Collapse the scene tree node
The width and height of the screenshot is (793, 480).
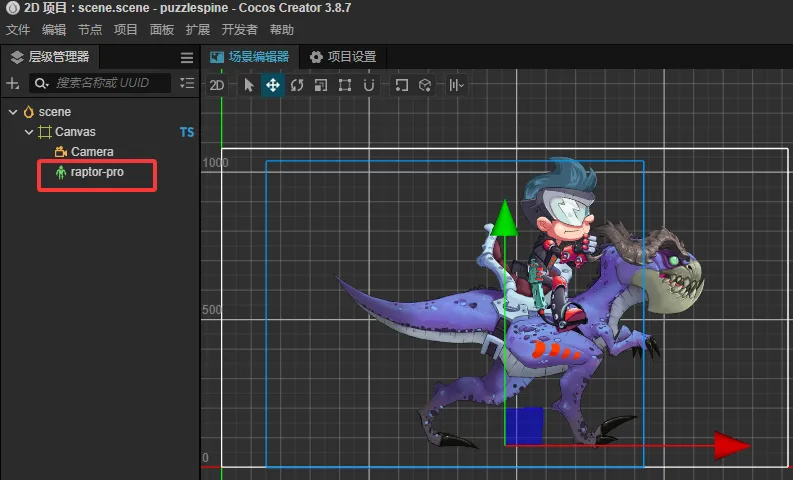[13, 112]
